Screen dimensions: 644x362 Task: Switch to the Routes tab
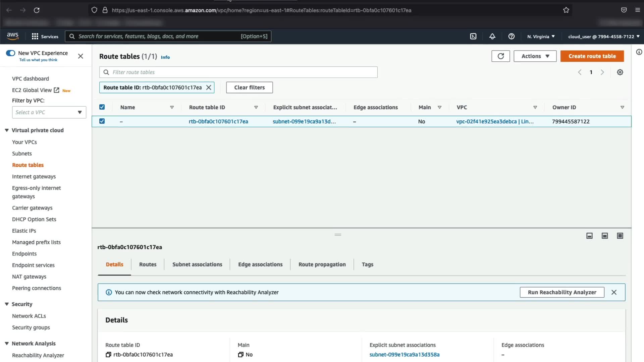[x=148, y=264]
